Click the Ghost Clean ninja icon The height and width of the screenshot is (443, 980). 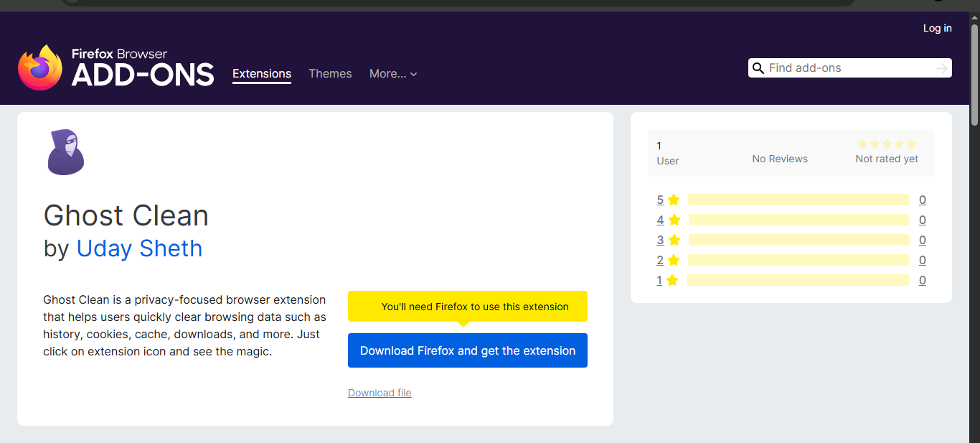(x=66, y=152)
